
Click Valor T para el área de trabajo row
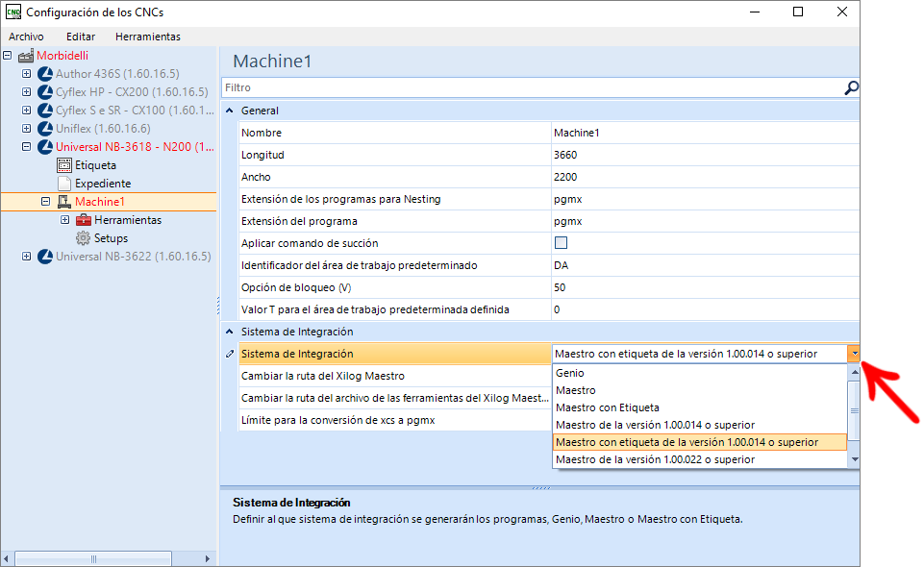point(549,309)
